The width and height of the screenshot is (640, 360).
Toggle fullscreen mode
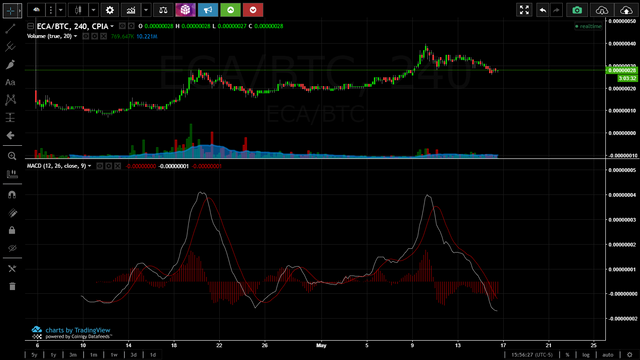(x=524, y=10)
